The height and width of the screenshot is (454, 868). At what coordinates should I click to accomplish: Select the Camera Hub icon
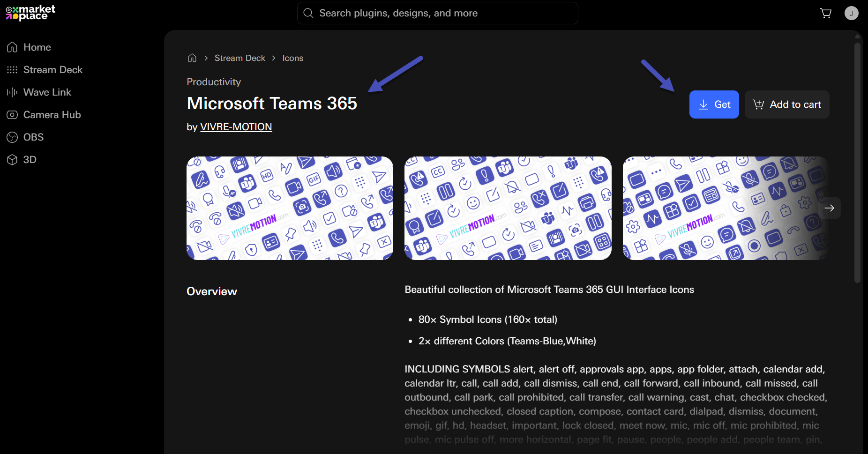coord(12,114)
